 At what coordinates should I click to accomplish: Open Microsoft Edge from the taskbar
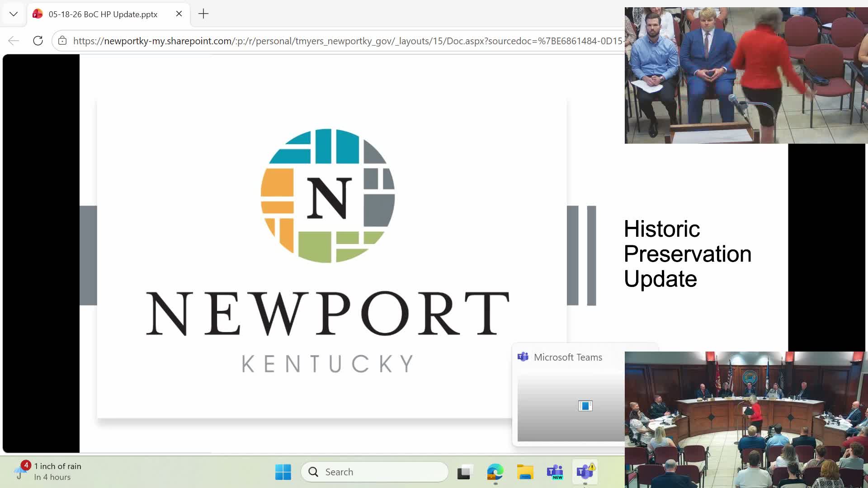point(495,472)
